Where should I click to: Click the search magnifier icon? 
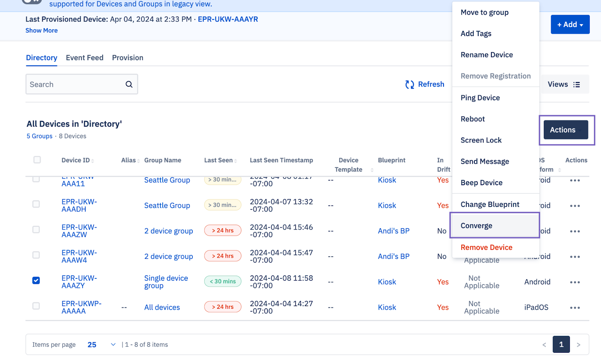[x=129, y=85]
